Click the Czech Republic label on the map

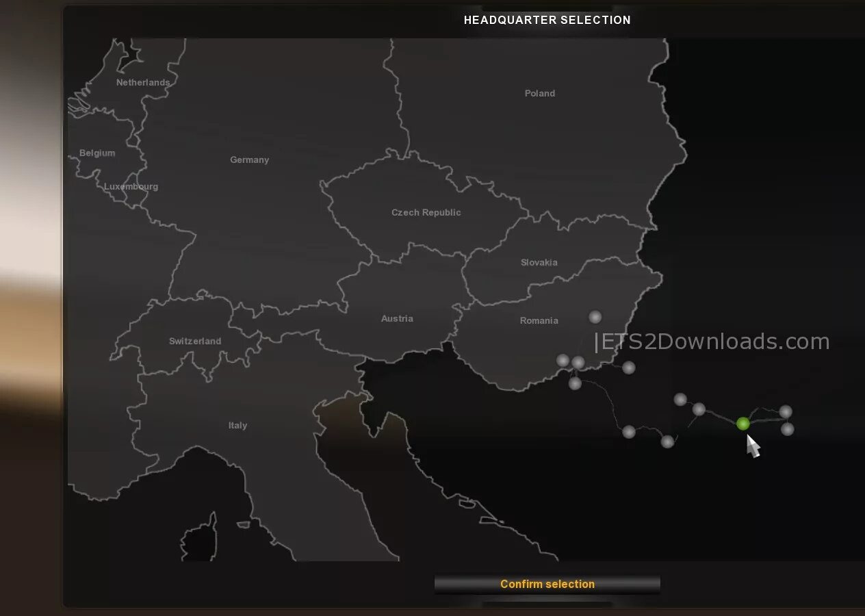[x=426, y=213]
